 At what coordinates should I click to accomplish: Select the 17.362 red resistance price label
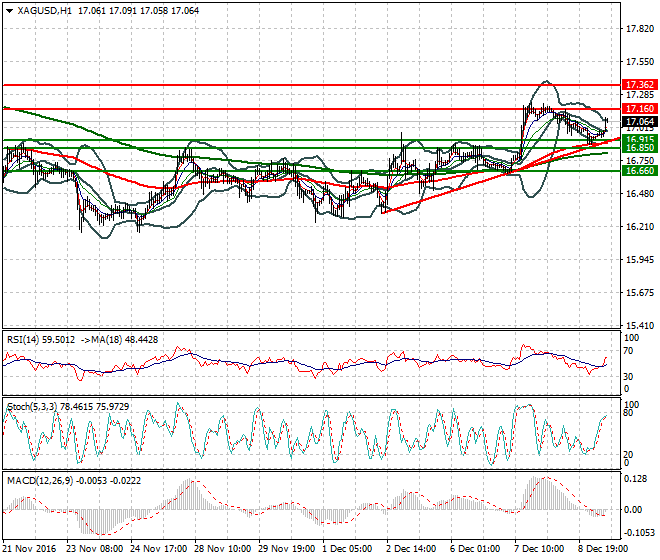(x=639, y=85)
